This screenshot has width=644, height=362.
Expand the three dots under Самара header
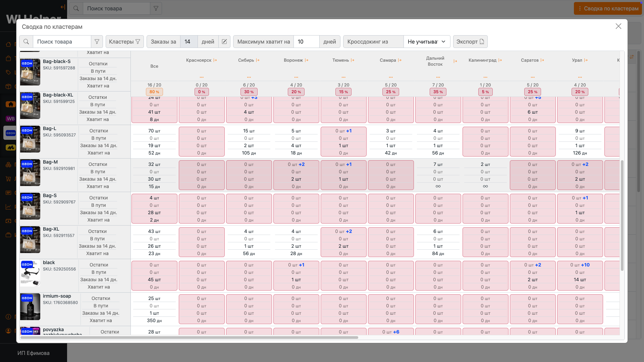click(391, 77)
